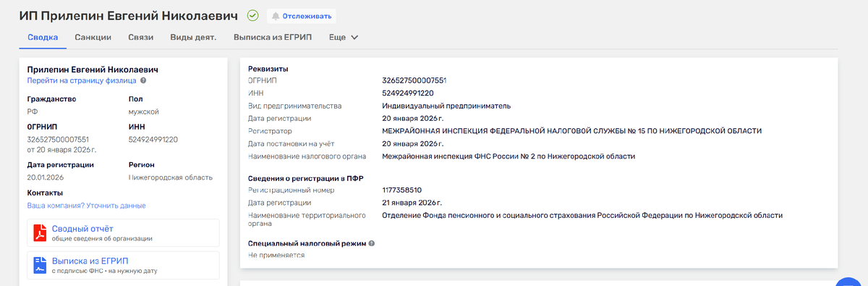This screenshot has height=286, width=868.
Task: Click the green verified checkmark icon
Action: pyautogui.click(x=252, y=15)
